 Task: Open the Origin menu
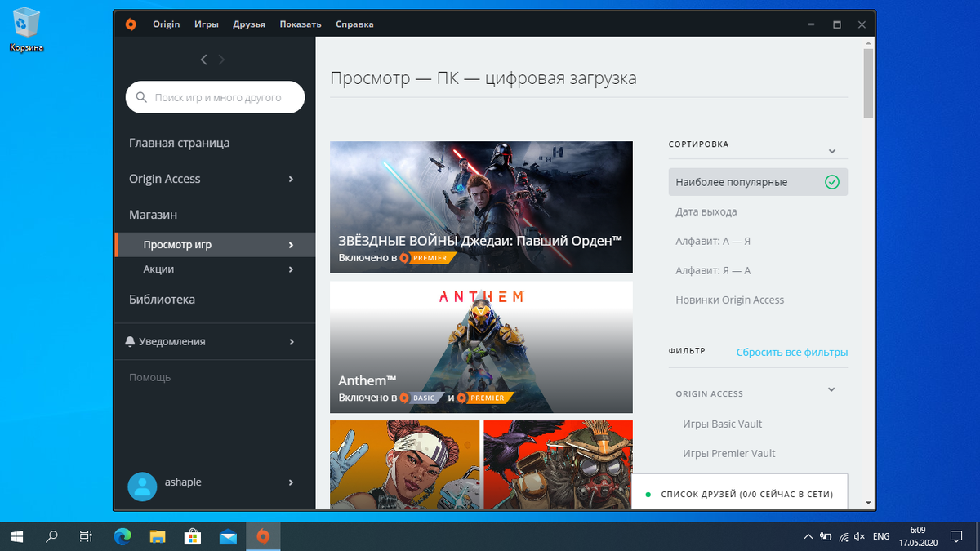pyautogui.click(x=166, y=24)
